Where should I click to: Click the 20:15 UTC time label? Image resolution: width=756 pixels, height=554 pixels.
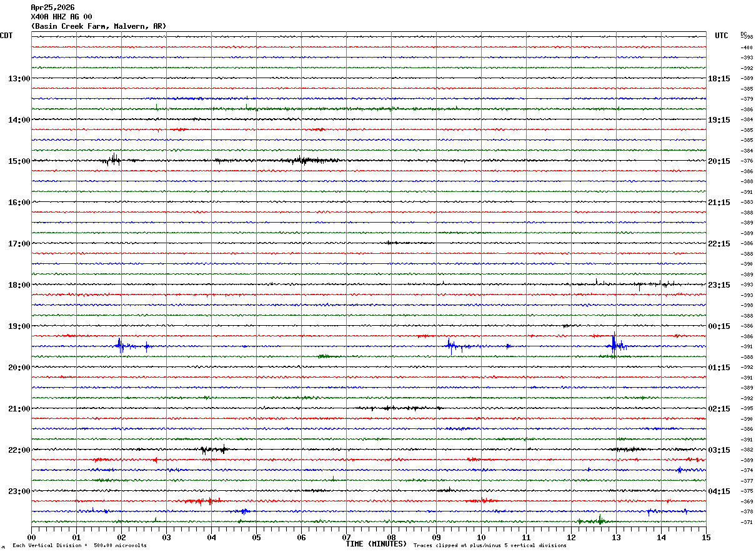pyautogui.click(x=719, y=161)
